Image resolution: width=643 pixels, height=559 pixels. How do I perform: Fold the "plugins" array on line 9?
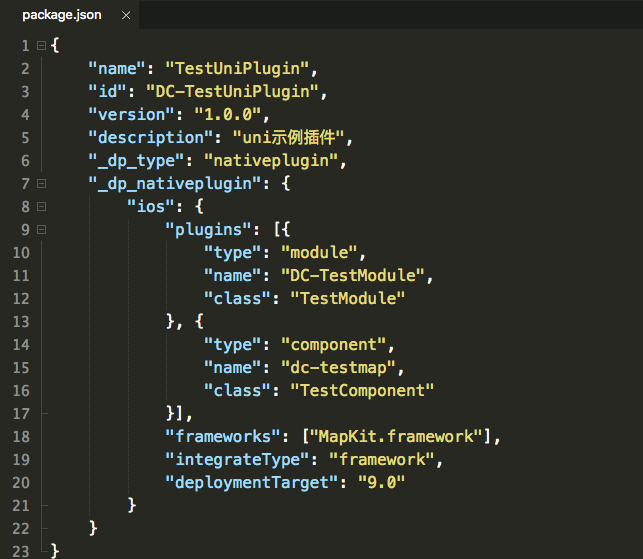pos(40,230)
